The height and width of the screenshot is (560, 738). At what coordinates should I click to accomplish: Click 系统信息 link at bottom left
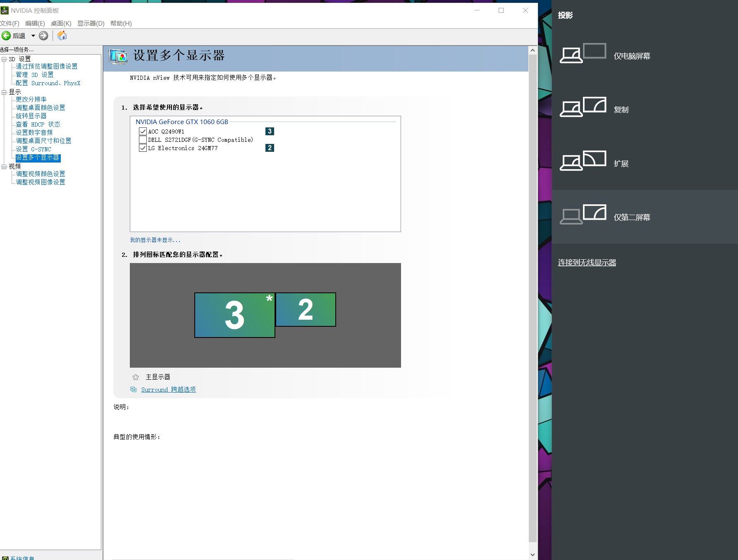22,558
